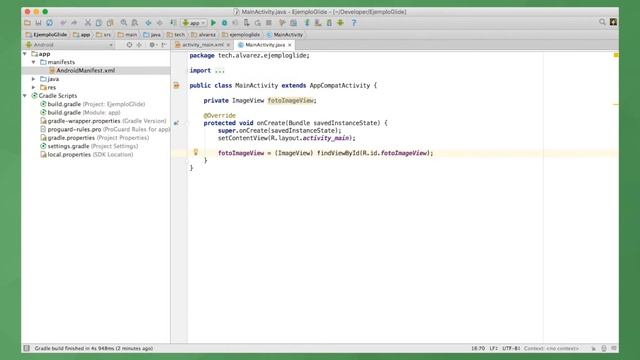Click the Copy toolbar icon
The image size is (640, 360).
(x=99, y=23)
